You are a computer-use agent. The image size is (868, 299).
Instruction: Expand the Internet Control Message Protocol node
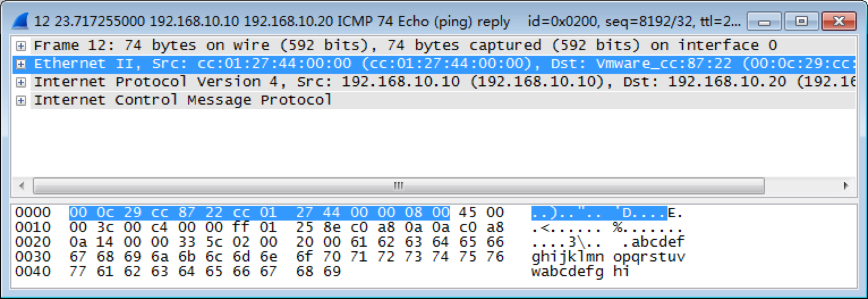coord(21,100)
